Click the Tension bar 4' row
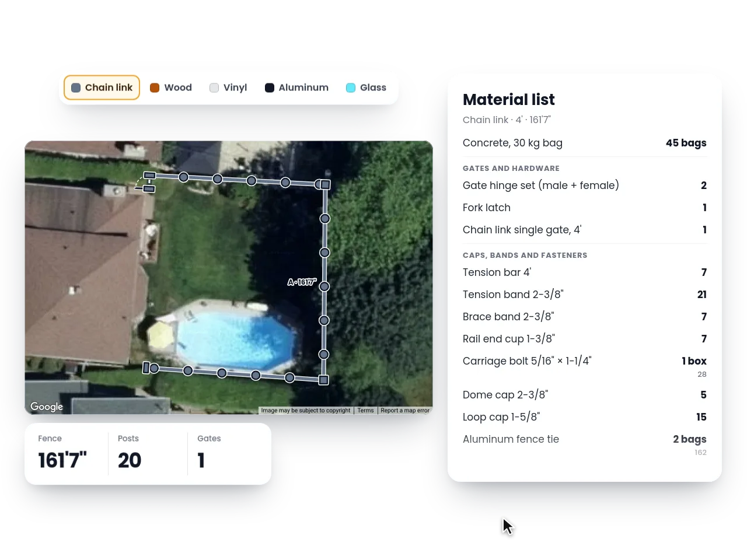 tap(585, 272)
